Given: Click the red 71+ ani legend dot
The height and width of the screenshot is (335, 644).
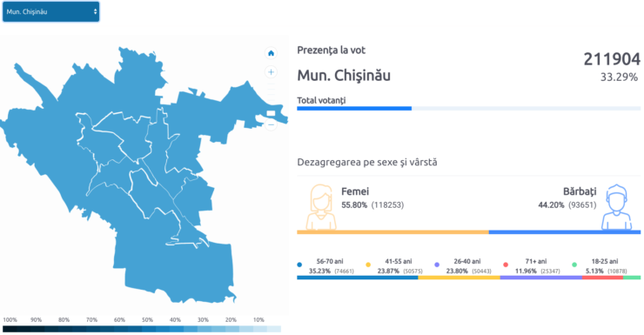Looking at the screenshot, I should [506, 265].
